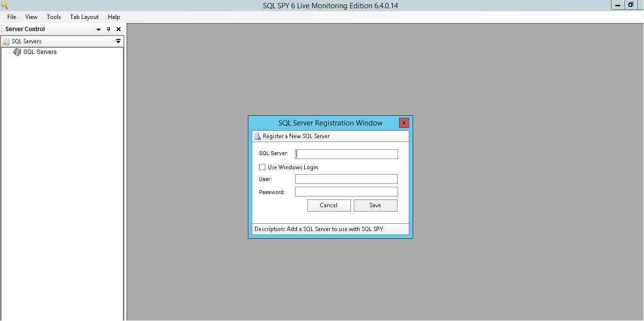Click the SQL Servers header bar icon

(6, 41)
